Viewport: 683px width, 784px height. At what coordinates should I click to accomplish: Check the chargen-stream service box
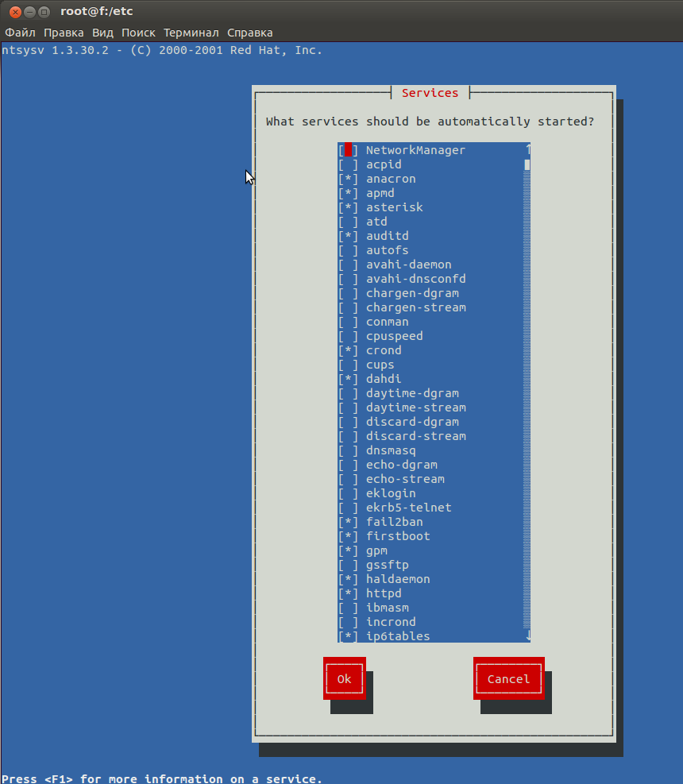[x=349, y=307]
